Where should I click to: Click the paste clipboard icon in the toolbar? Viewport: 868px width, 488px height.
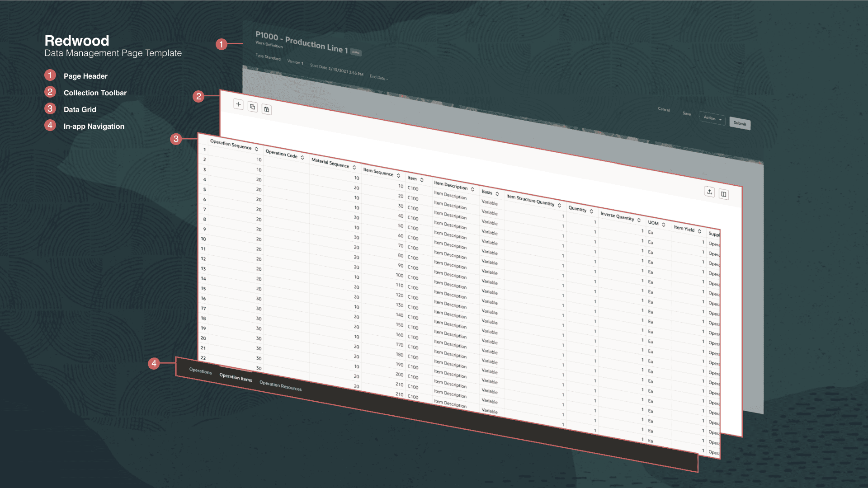(267, 109)
